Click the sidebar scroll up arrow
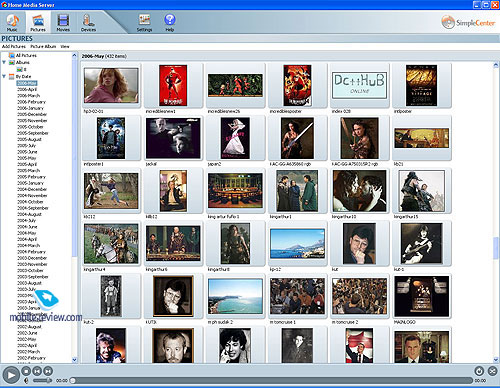This screenshot has width=500, height=388. point(74,55)
